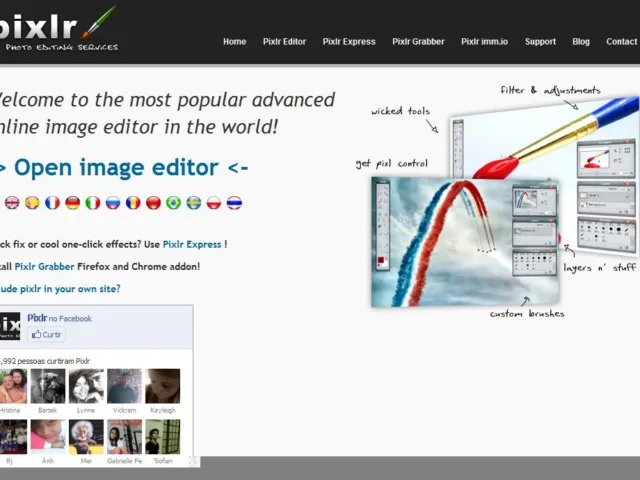View Mer's profile photo

click(86, 437)
